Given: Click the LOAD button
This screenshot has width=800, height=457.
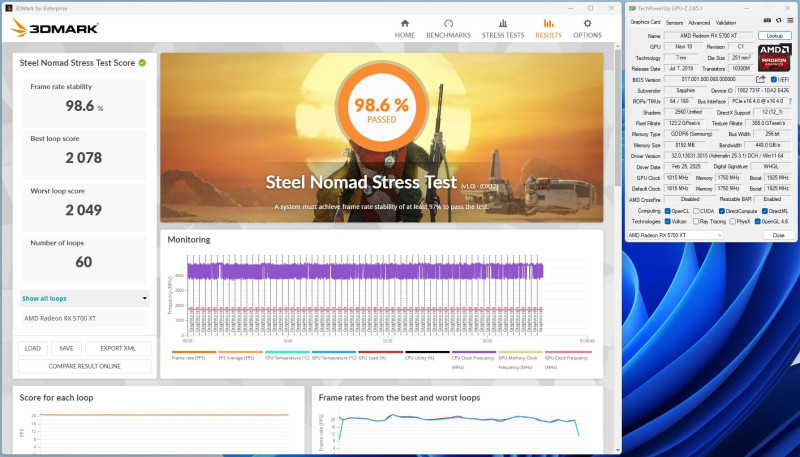Looking at the screenshot, I should coord(33,348).
